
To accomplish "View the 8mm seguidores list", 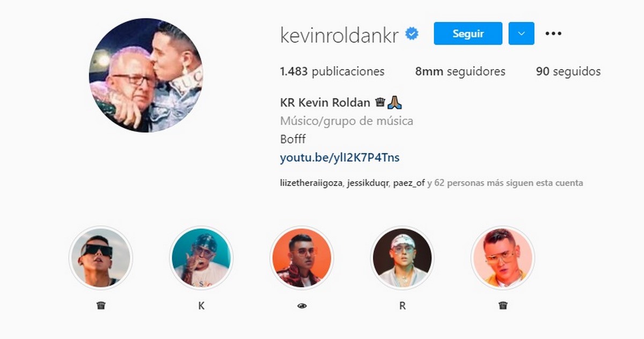I will pos(460,71).
